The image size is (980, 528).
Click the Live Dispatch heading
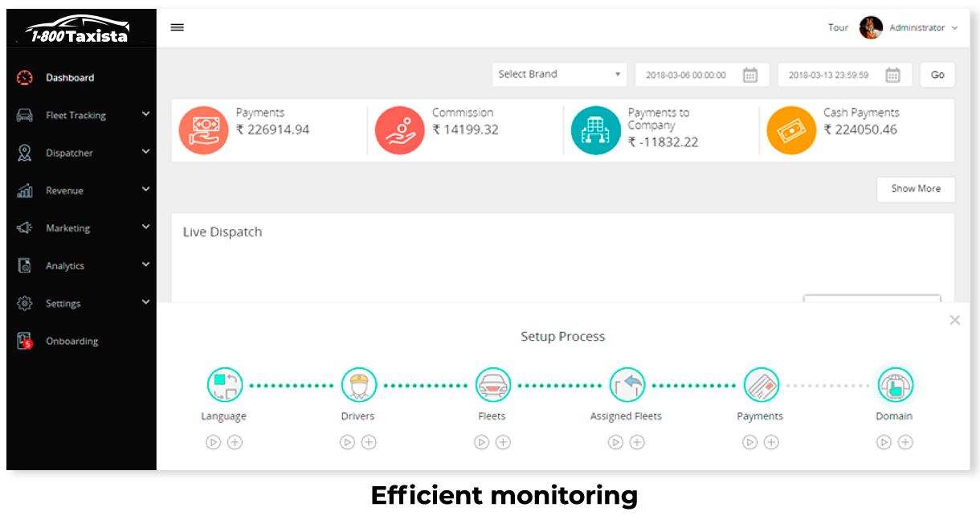[x=223, y=232]
